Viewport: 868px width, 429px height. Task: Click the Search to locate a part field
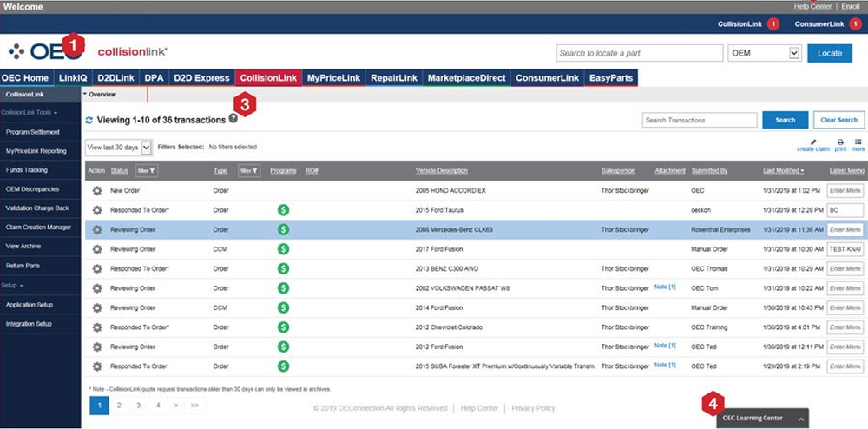pyautogui.click(x=640, y=53)
